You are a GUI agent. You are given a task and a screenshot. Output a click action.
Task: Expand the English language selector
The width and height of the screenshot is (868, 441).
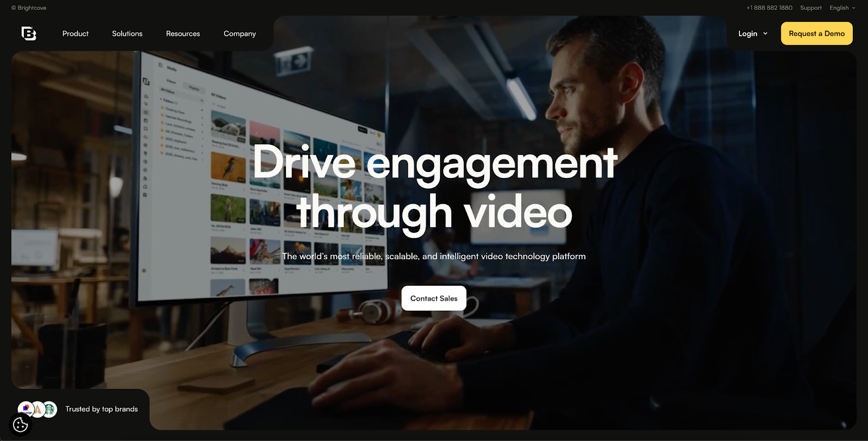(842, 8)
